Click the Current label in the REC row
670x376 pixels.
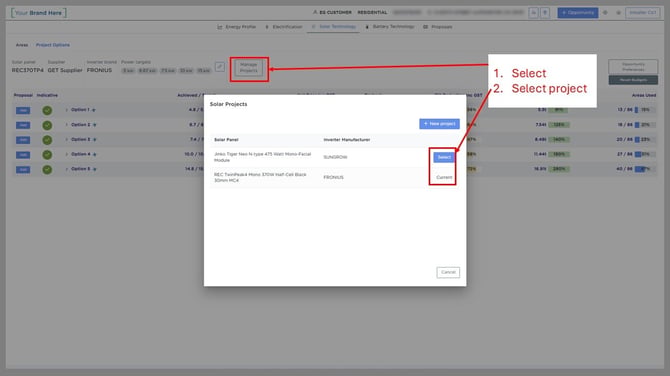(x=444, y=177)
